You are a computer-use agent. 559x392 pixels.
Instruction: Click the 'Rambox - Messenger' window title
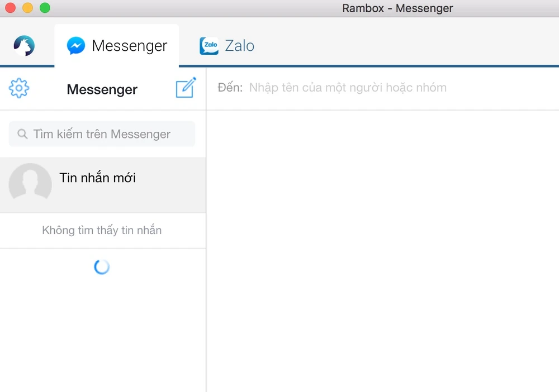(x=397, y=8)
